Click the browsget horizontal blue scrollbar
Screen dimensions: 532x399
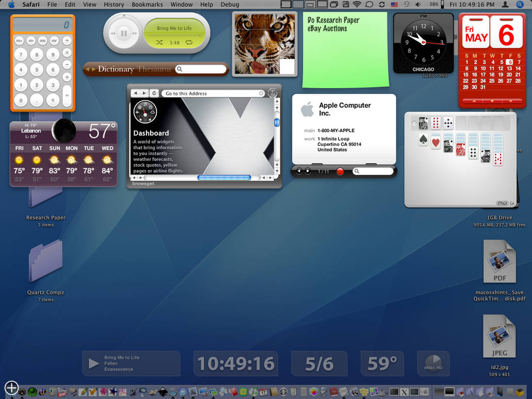coord(224,177)
